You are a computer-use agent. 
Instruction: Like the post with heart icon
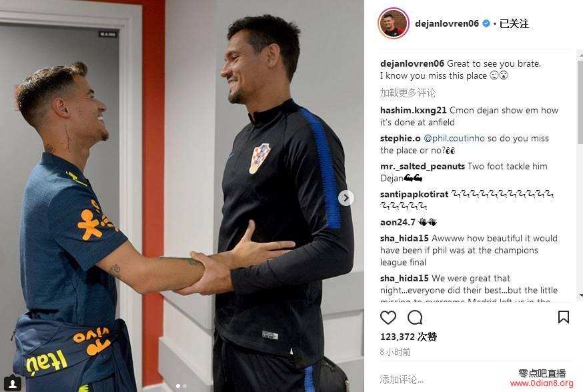(x=388, y=318)
